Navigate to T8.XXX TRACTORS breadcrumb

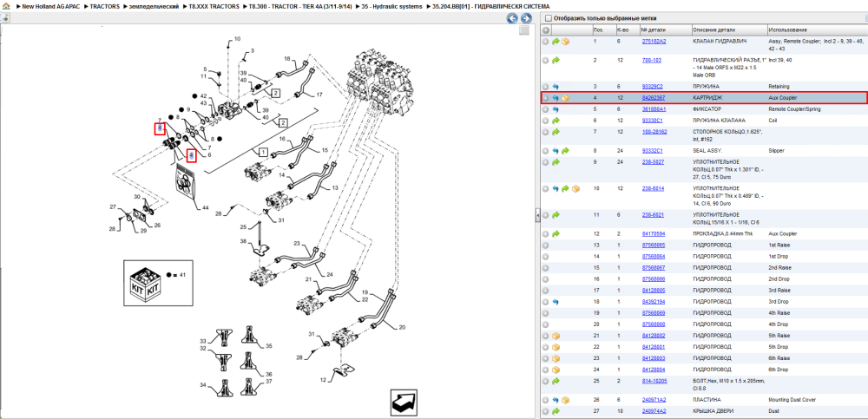214,5
